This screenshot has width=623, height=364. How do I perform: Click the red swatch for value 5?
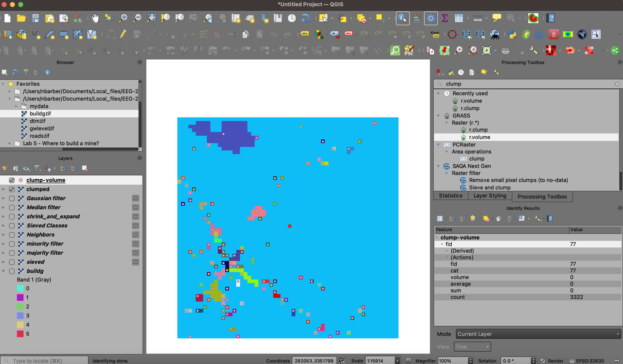point(20,334)
